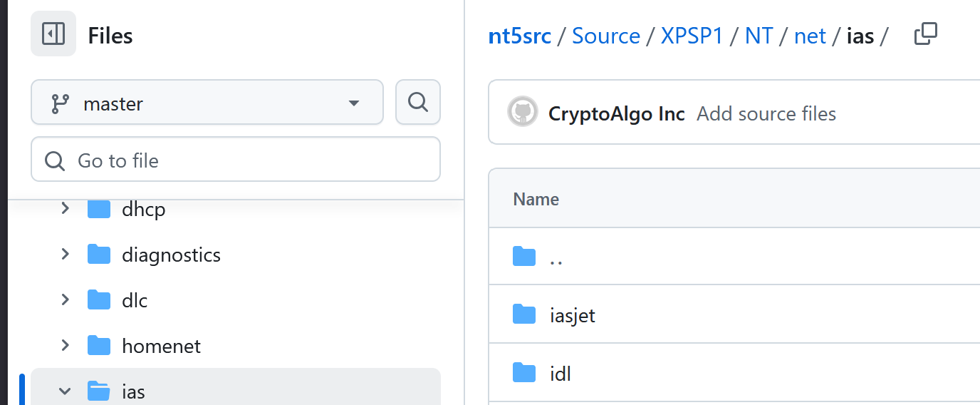
Task: Open the Add source files commit
Action: (x=766, y=113)
